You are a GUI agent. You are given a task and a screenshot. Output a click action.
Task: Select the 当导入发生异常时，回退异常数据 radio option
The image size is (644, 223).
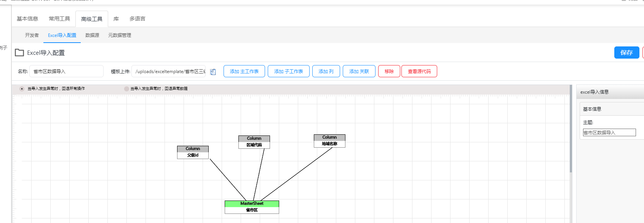pos(126,89)
